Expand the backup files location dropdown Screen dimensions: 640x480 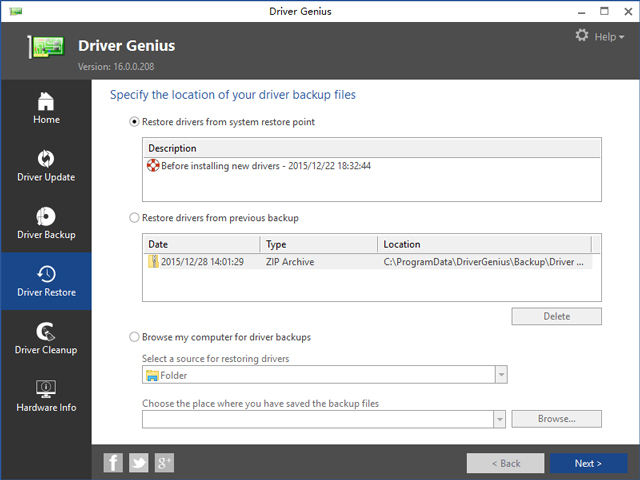[499, 419]
